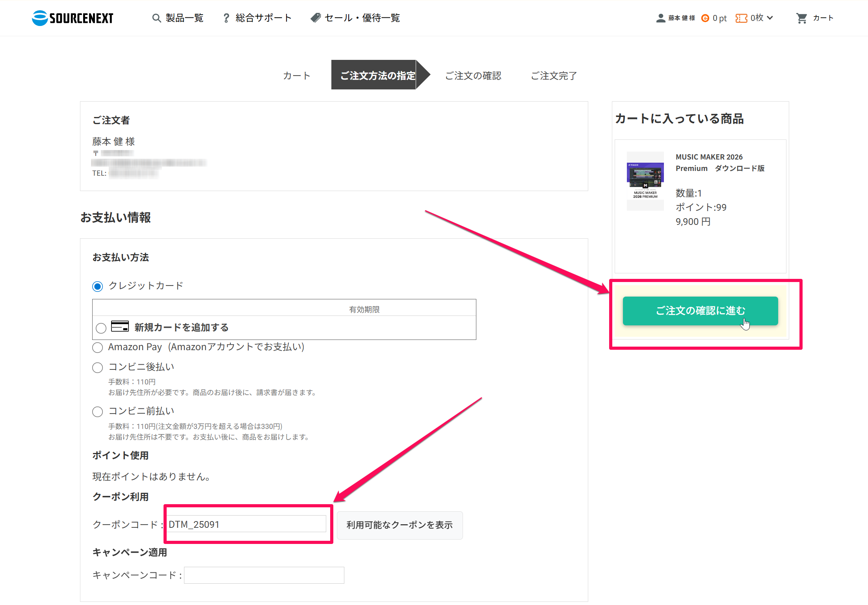This screenshot has height=605, width=868.
Task: Click the 藤本 健 様 account name
Action: (x=682, y=18)
